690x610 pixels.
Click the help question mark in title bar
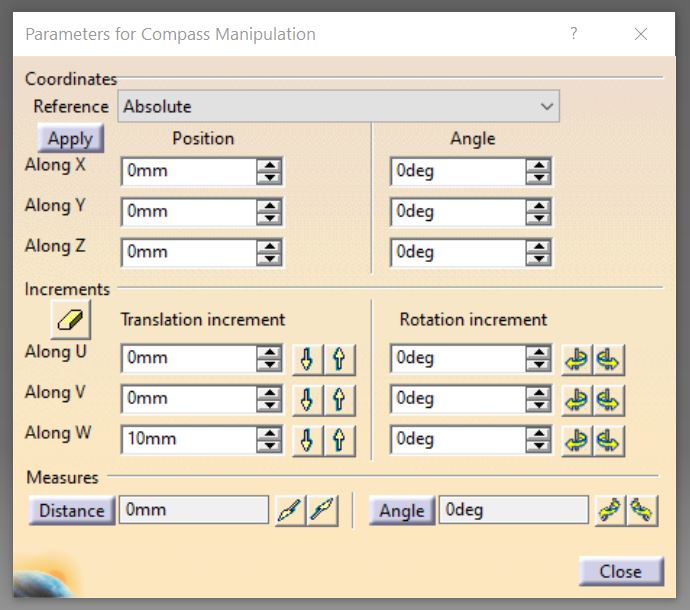pyautogui.click(x=573, y=34)
